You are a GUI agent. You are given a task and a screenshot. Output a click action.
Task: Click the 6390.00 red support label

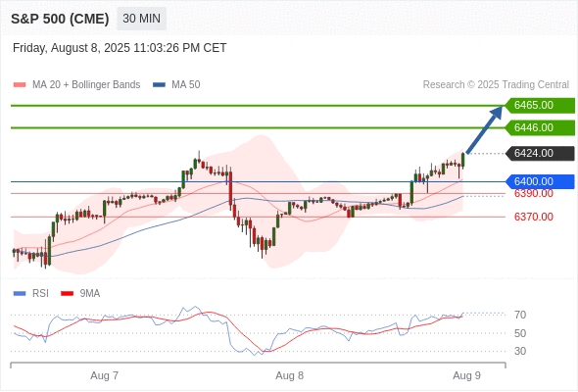533,194
